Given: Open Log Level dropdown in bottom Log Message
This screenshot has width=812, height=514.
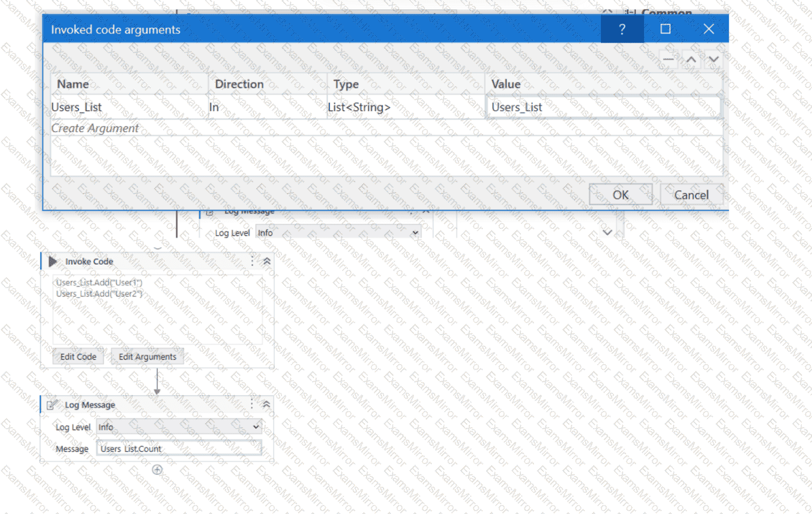Looking at the screenshot, I should 178,427.
